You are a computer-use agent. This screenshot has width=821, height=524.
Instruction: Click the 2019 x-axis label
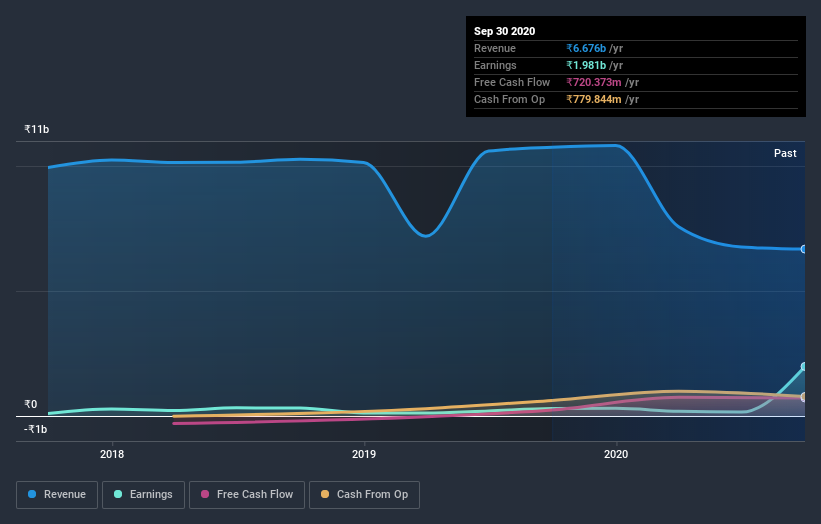click(364, 454)
